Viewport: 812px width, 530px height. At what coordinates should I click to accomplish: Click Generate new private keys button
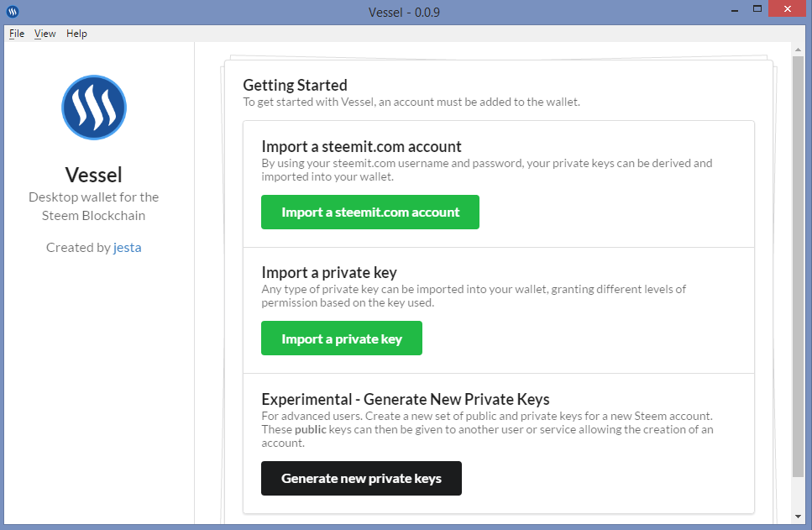(x=361, y=478)
